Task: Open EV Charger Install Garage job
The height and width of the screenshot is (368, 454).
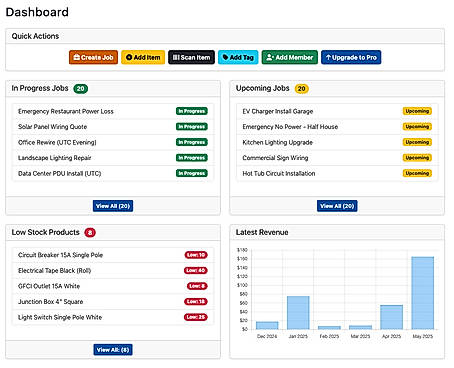Action: tap(337, 111)
